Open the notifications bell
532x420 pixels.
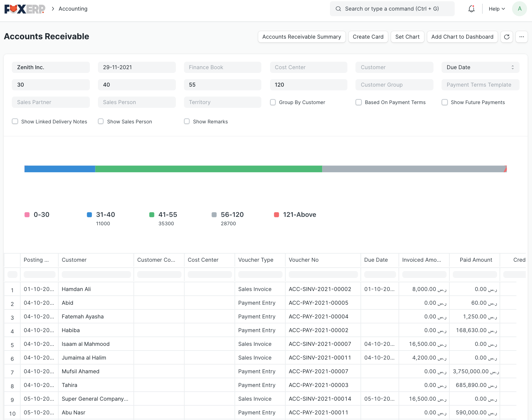(471, 9)
